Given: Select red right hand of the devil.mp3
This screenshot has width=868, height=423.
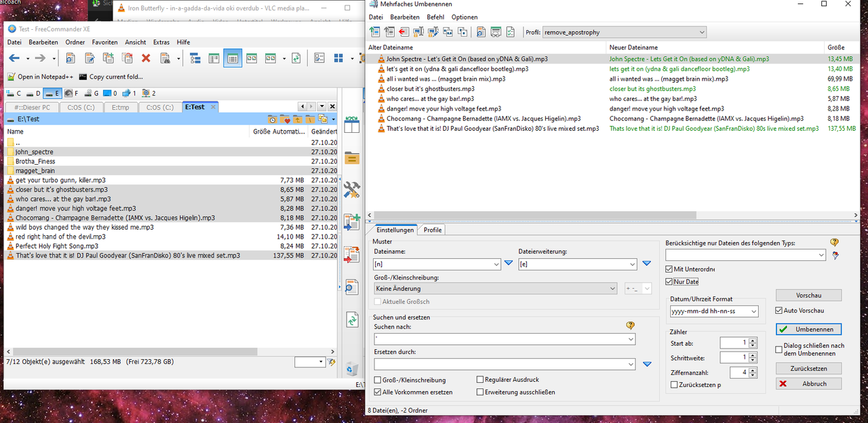Looking at the screenshot, I should point(60,237).
